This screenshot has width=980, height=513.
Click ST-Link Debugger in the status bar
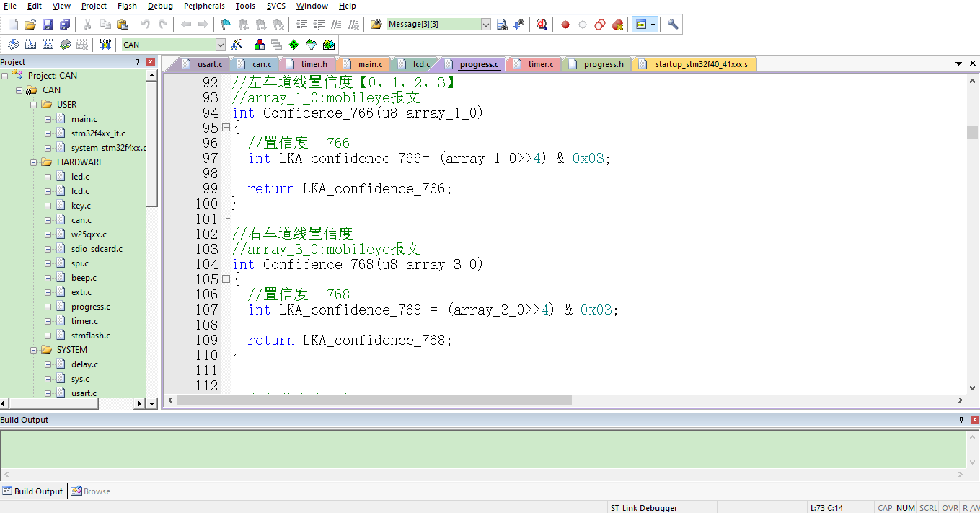tap(644, 507)
